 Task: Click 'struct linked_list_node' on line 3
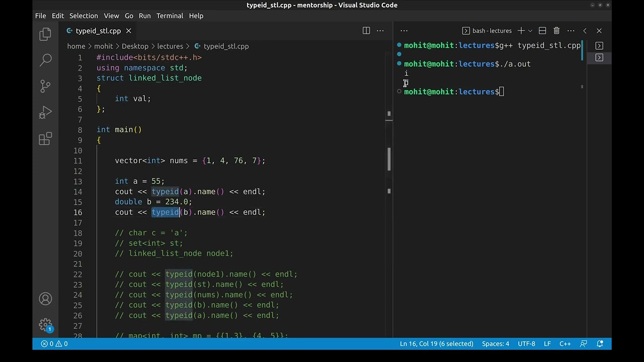coord(149,78)
